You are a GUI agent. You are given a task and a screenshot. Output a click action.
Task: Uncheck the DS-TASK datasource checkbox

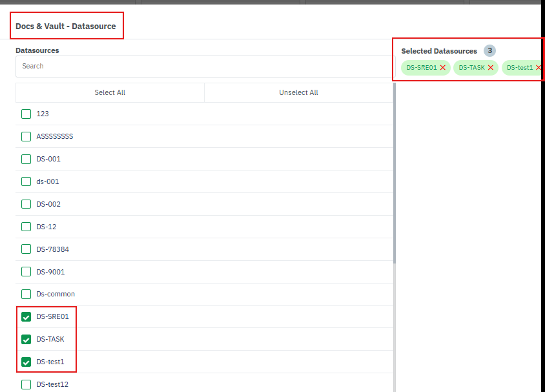26,339
